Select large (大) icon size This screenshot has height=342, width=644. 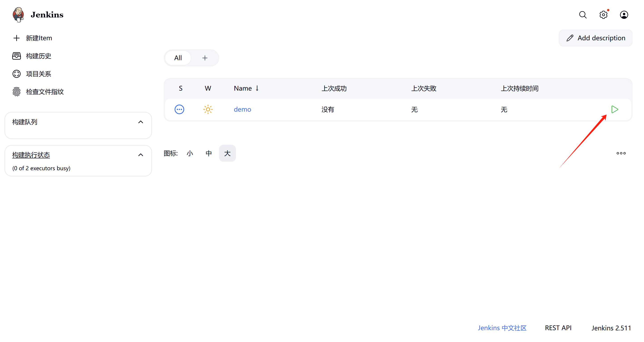[227, 153]
